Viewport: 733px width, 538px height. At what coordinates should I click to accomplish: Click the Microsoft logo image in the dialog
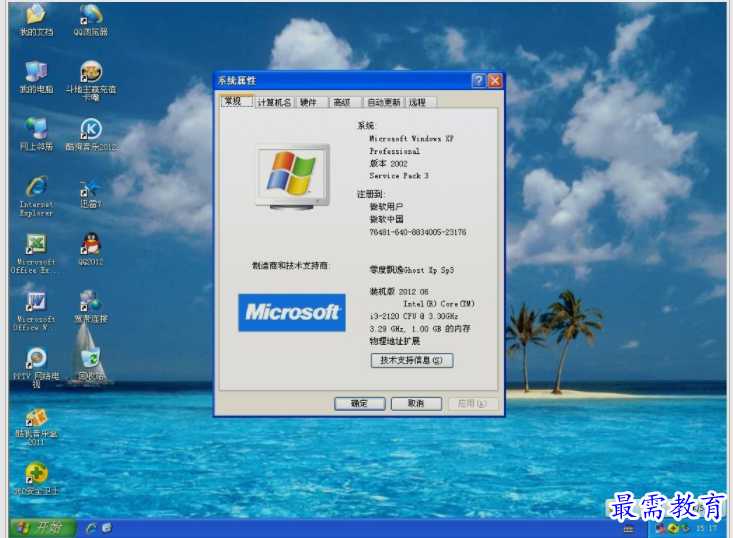292,313
